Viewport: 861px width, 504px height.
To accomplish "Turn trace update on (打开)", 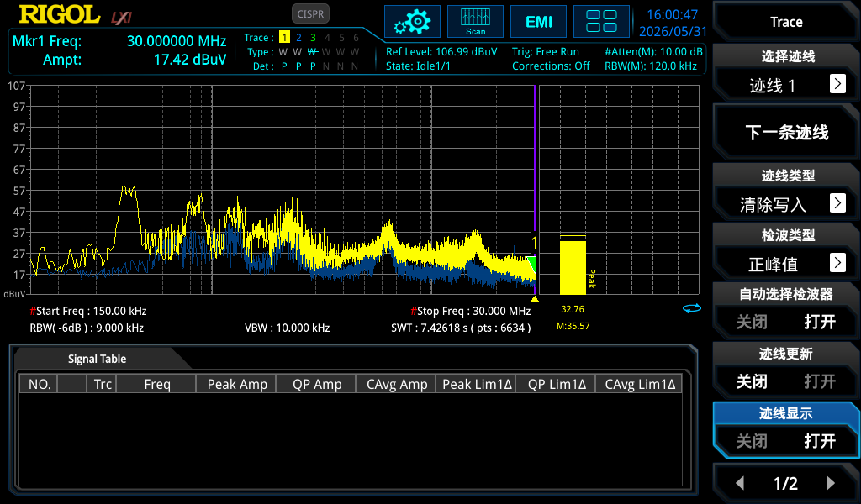I will [820, 381].
